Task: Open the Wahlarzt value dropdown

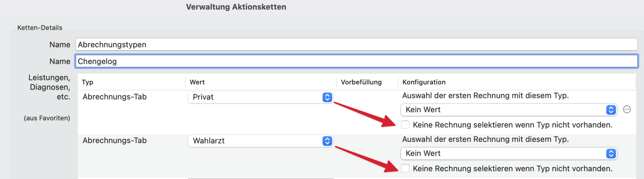Action: pos(260,141)
